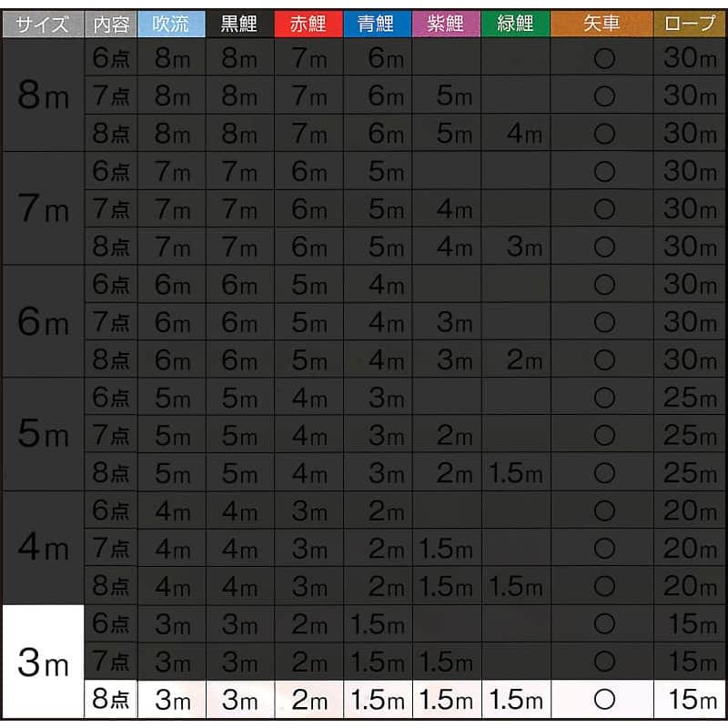Click ロープ 30m in the 6m-size 8点 row
This screenshot has height=728, width=728.
tap(690, 359)
